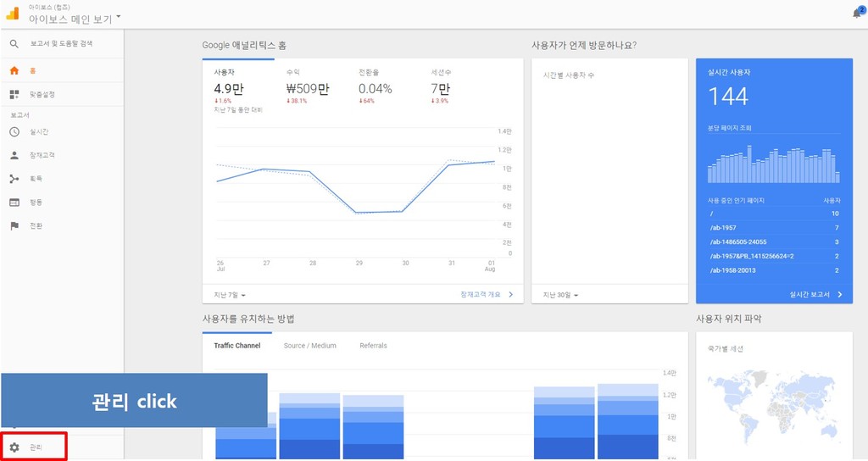Viewport: 868px width, 461px height.
Task: Click the 사용자를 유지하는 방법 heading
Action: tap(248, 319)
